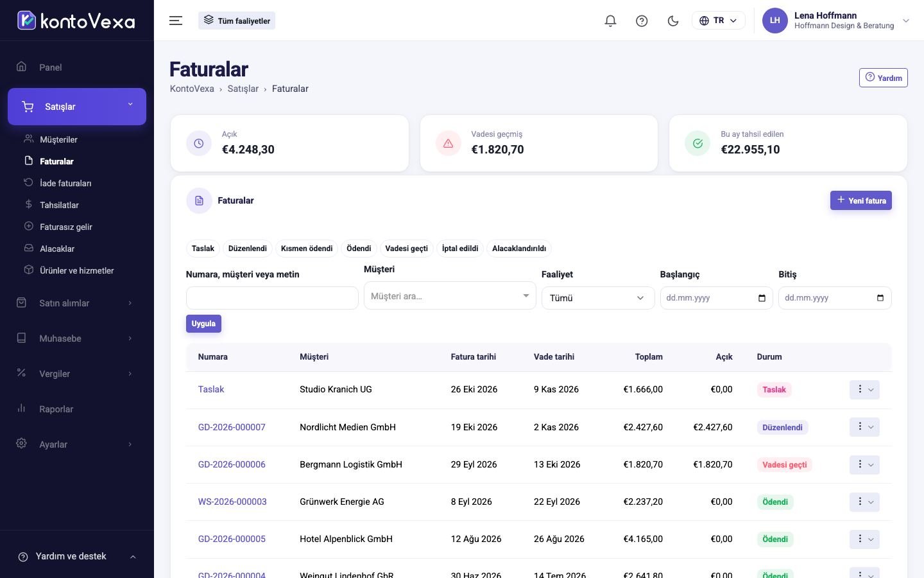Collapse the Satışlar sidebar section

pyautogui.click(x=77, y=107)
